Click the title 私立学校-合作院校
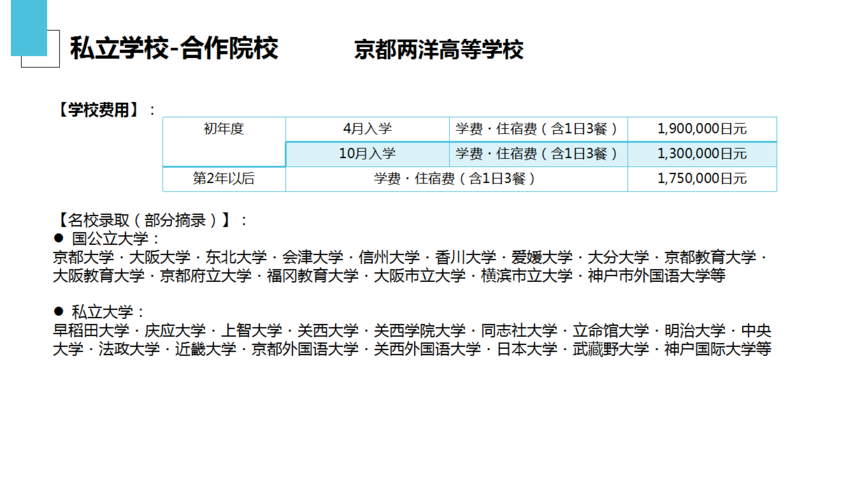Screen dimensions: 860x484 pyautogui.click(x=174, y=48)
